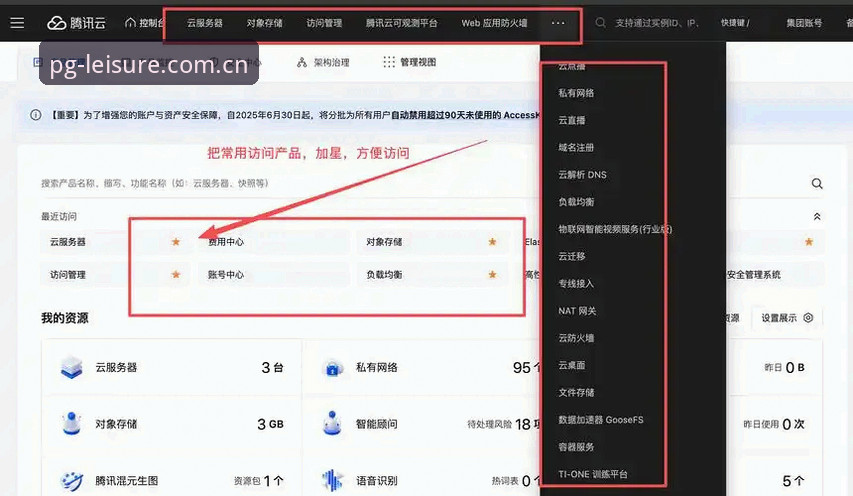Screen dimensions: 853x496
Task: Open the hamburger navigation menu
Action: pos(17,23)
